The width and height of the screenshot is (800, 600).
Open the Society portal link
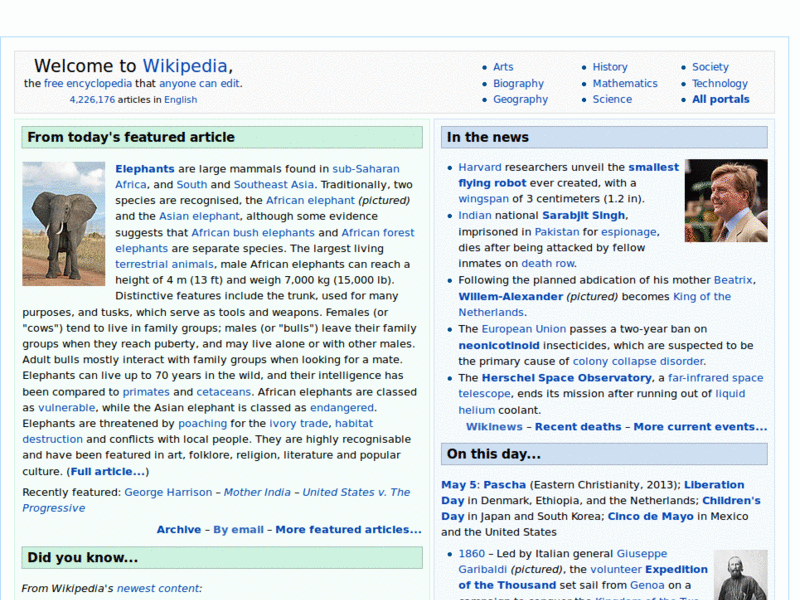[x=710, y=67]
